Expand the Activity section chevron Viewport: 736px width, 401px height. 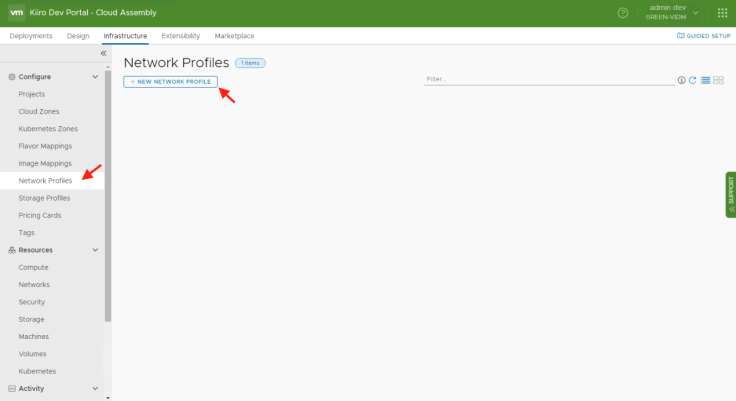click(x=95, y=388)
